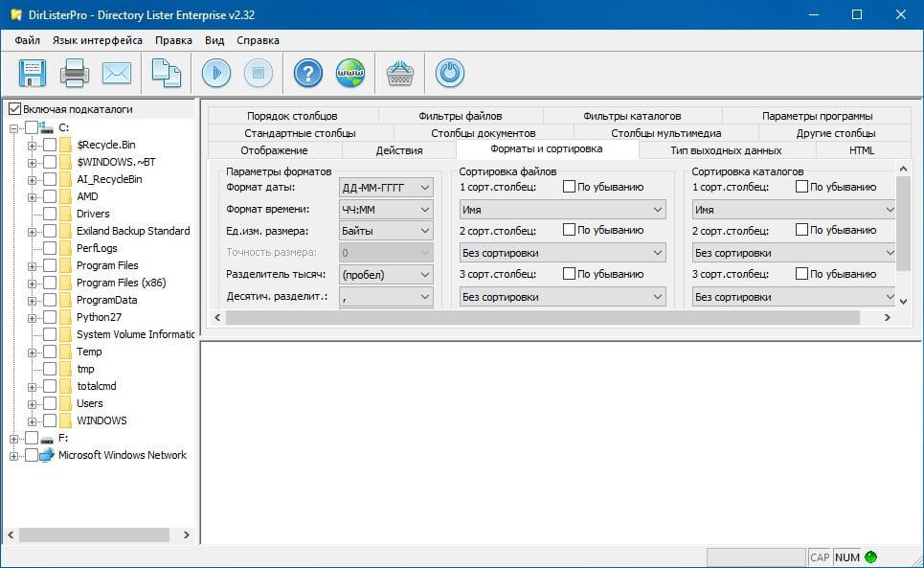Screen dimensions: 924x568
Task: Enable По убыванию for directory 3 сорт.столбец
Action: 801,273
